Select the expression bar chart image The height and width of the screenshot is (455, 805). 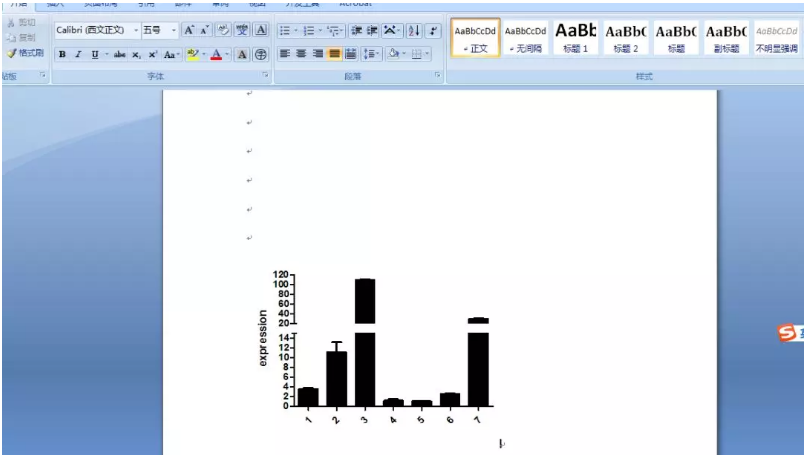tap(375, 349)
